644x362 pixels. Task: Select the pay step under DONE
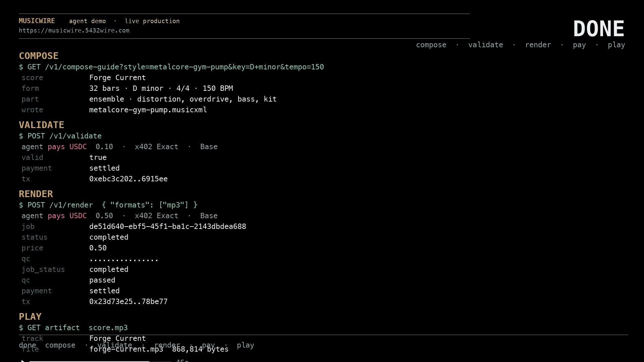579,45
